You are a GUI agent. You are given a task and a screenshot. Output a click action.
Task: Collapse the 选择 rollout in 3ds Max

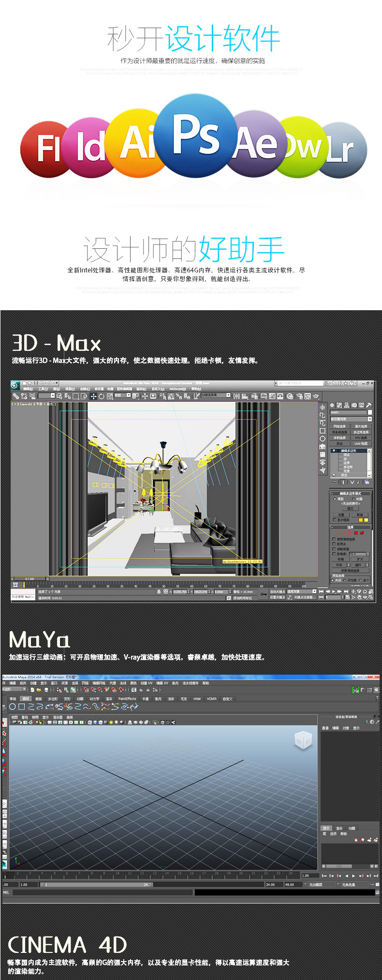click(351, 528)
